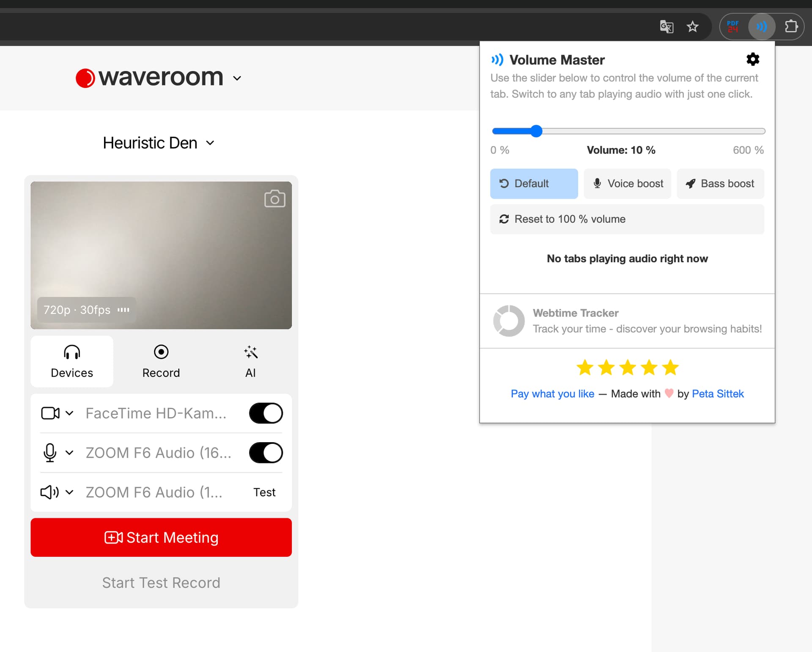Click the Volume Master extension icon in toolbar

[x=761, y=27]
